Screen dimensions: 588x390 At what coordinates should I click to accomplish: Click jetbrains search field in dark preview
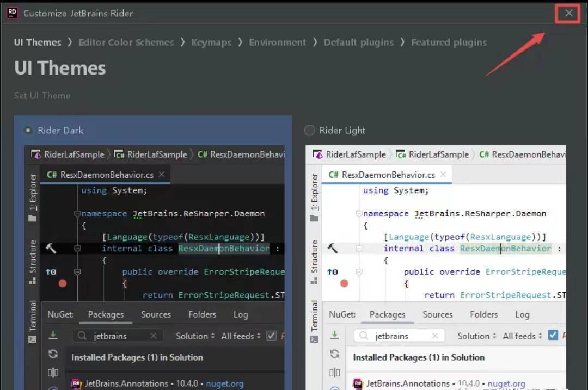pyautogui.click(x=118, y=336)
